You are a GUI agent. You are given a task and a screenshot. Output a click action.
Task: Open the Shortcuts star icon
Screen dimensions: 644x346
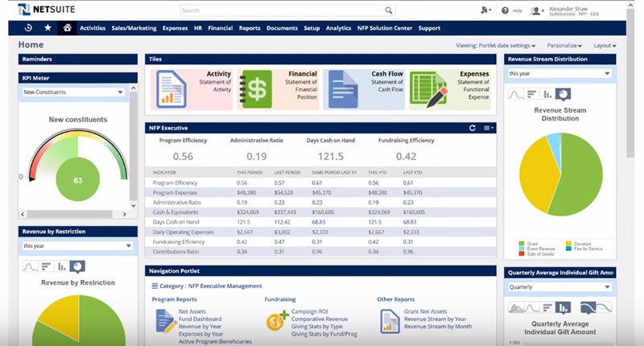pyautogui.click(x=47, y=28)
